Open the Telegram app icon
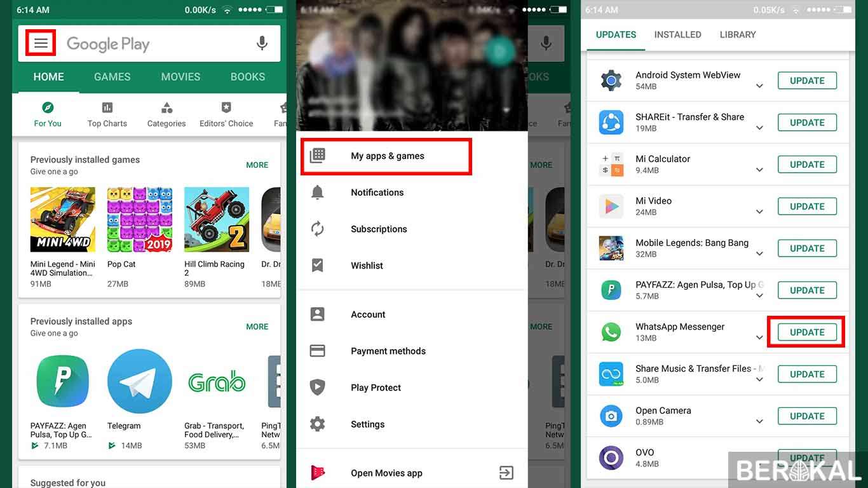Viewport: 868px width, 488px height. 140,381
